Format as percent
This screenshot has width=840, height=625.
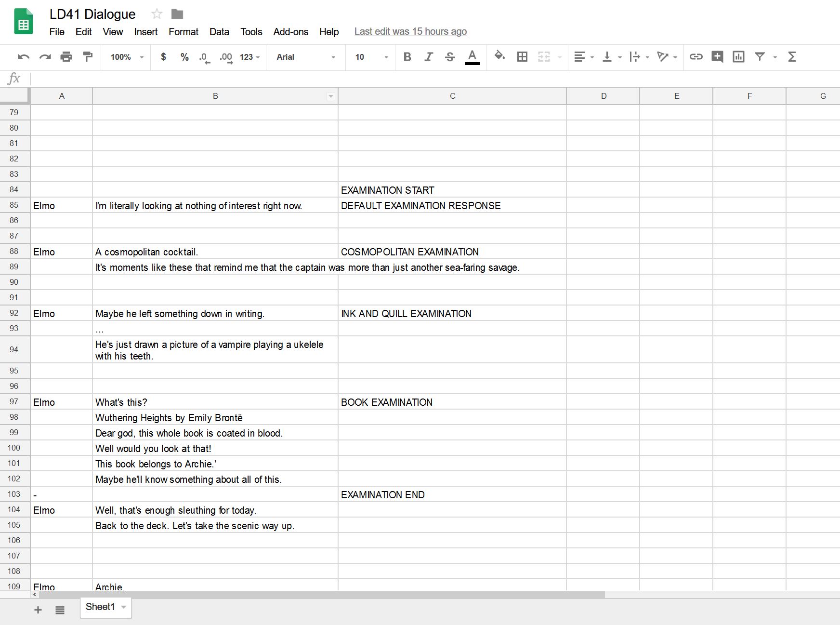pyautogui.click(x=184, y=57)
